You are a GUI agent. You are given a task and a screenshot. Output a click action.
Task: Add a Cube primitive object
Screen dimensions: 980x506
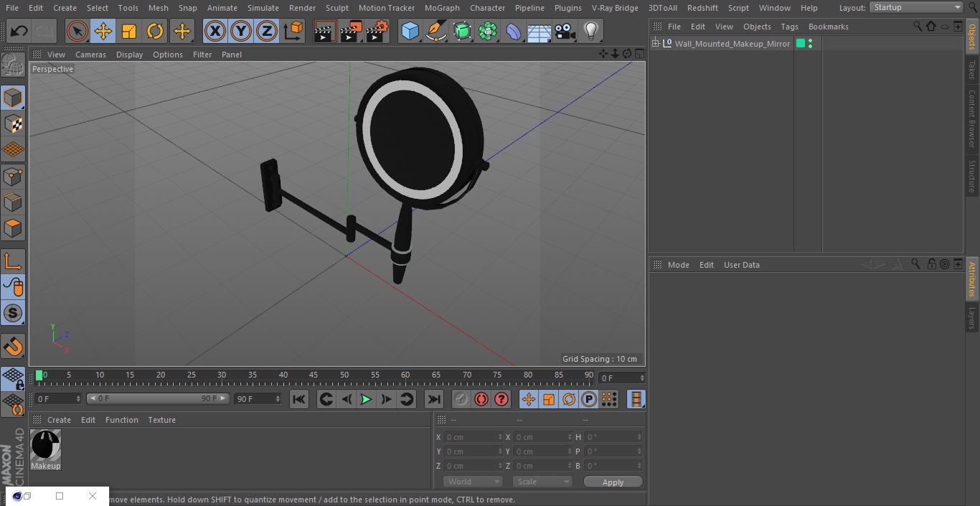[x=410, y=31]
